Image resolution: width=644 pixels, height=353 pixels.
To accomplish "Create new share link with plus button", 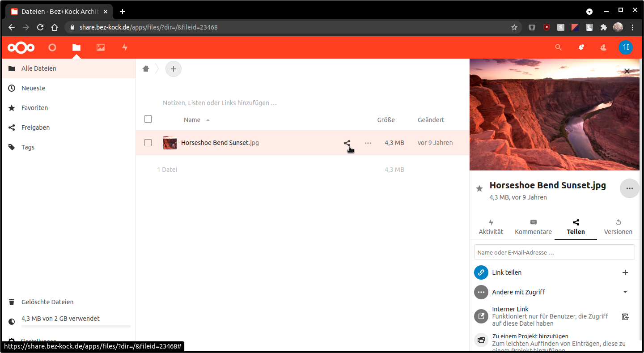I will click(x=625, y=272).
